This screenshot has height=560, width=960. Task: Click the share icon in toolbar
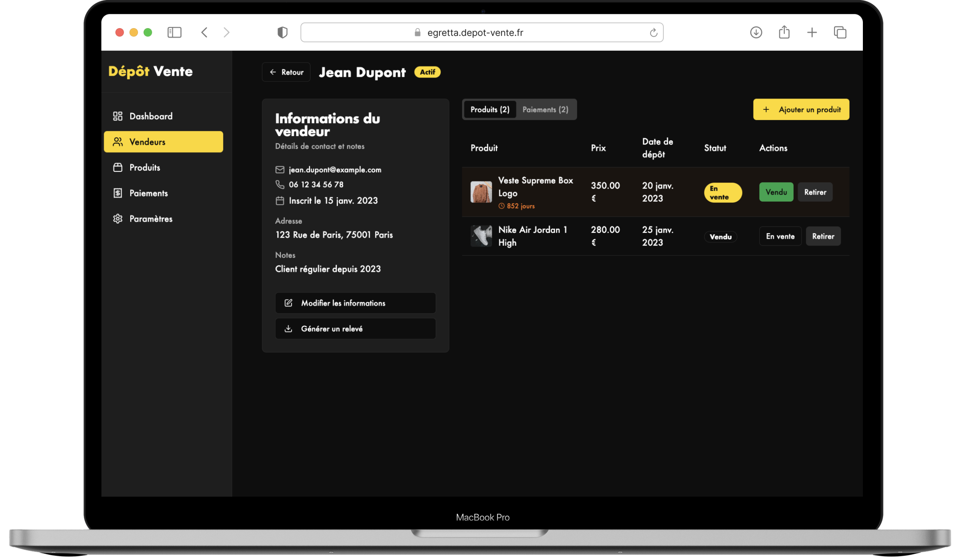[x=784, y=32]
